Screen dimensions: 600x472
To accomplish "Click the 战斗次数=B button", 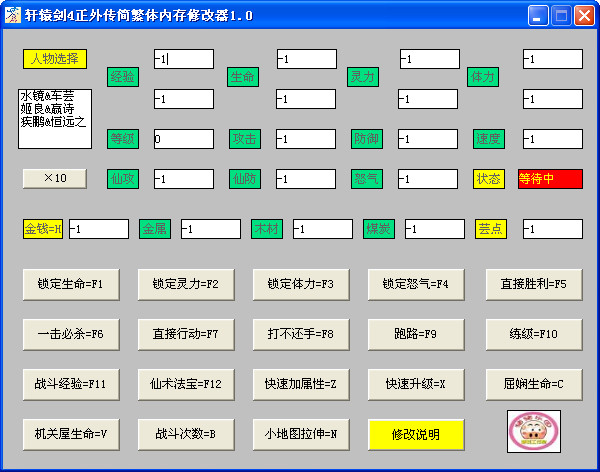I will pos(186,434).
